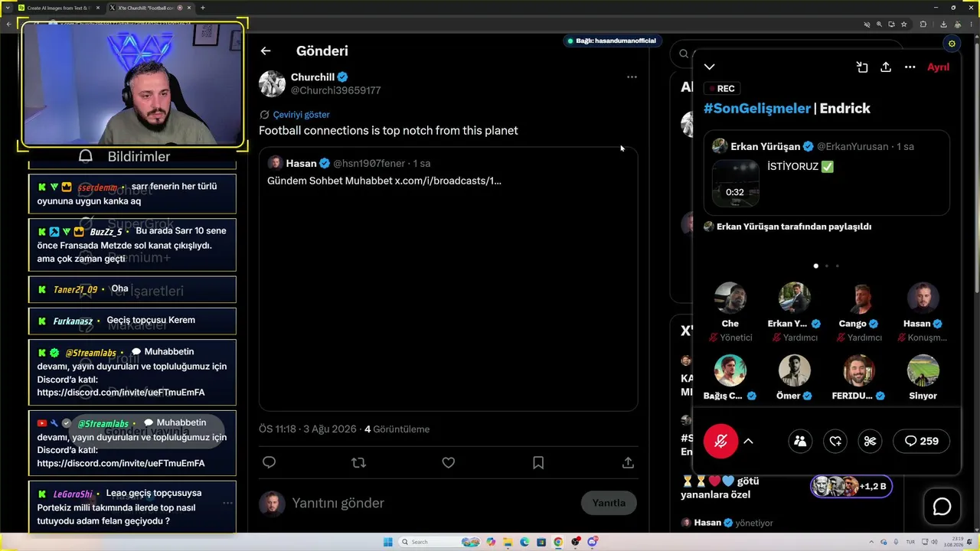This screenshot has height=551, width=980.
Task: Click the yellow gear settings icon
Action: [952, 44]
